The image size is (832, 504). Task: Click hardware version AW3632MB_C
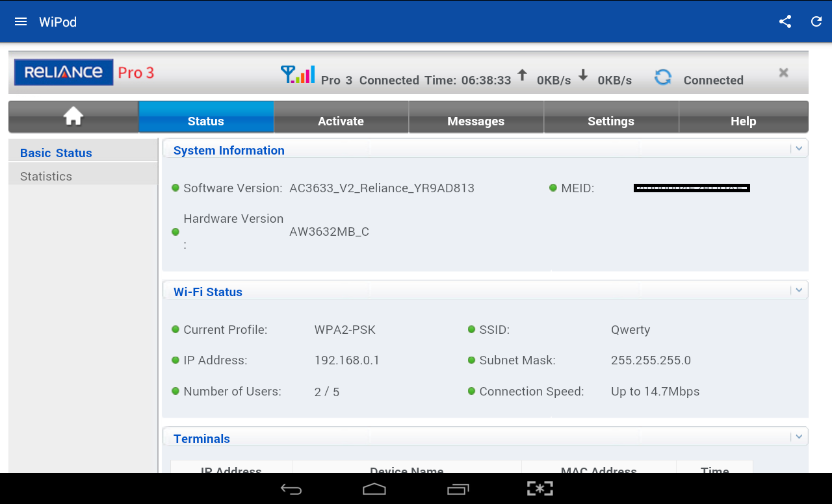[x=329, y=232]
